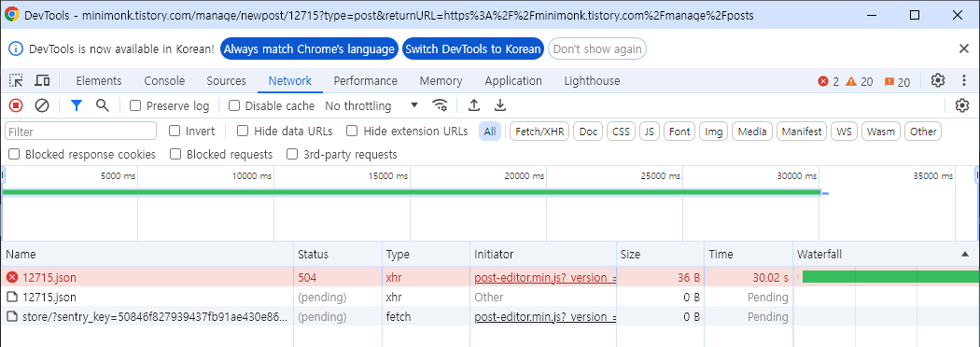Click the green bar in overview timeline

[411, 192]
